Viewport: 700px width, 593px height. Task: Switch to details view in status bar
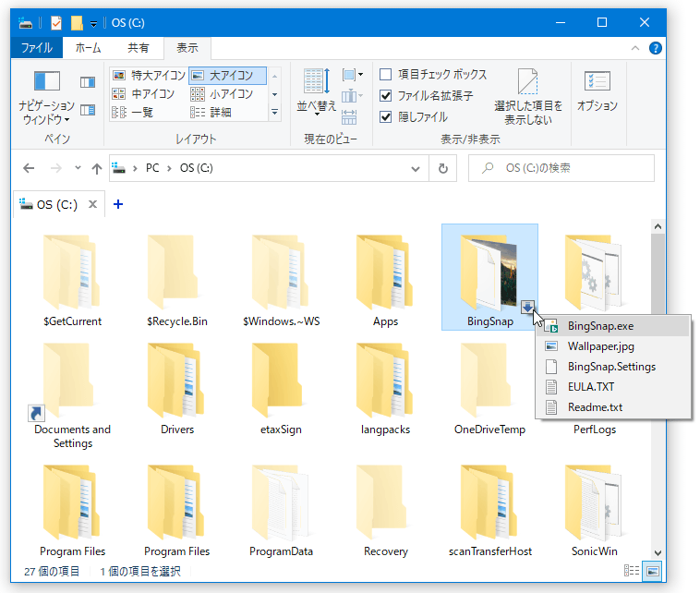632,571
